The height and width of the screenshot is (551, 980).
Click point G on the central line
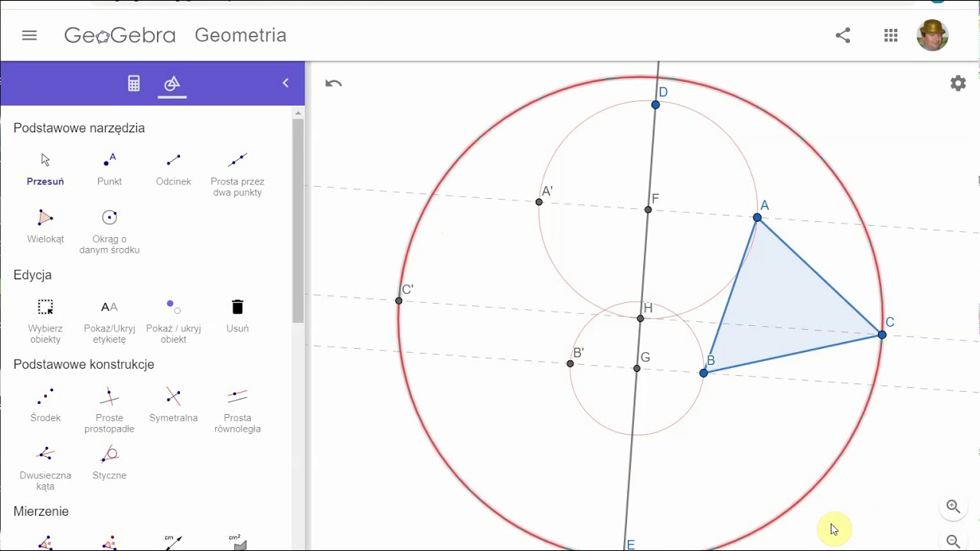637,369
